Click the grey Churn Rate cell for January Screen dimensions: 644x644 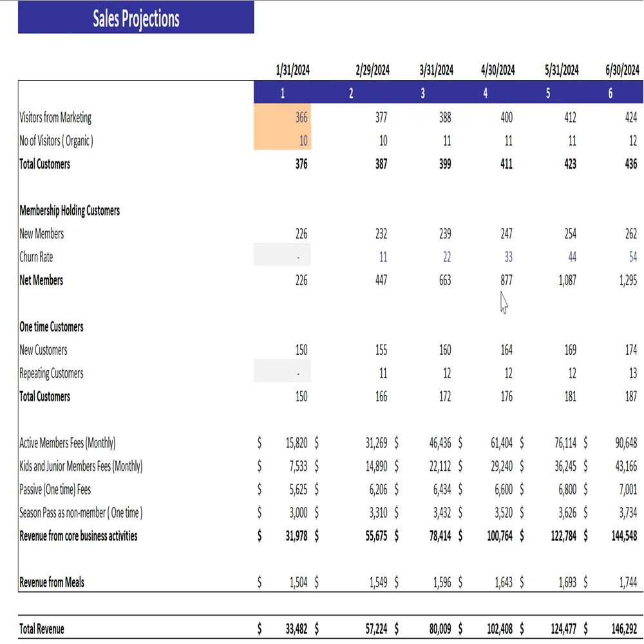pyautogui.click(x=283, y=257)
